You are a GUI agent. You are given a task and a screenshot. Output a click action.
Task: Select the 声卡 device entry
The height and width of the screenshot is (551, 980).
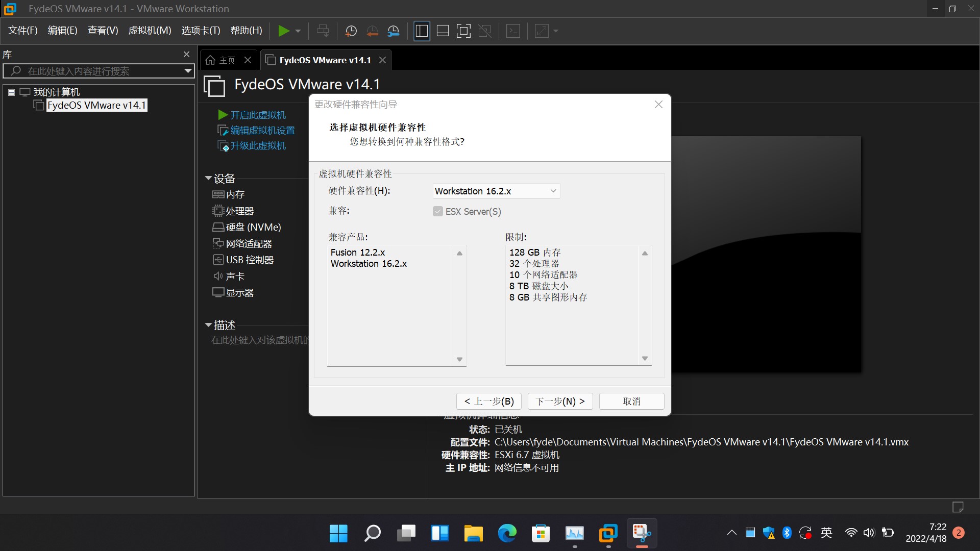coord(229,276)
